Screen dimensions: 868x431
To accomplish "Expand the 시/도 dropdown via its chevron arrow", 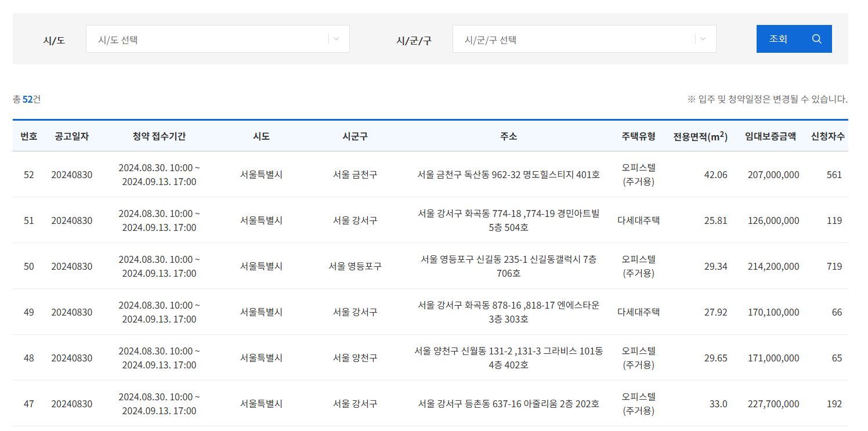I will click(335, 38).
